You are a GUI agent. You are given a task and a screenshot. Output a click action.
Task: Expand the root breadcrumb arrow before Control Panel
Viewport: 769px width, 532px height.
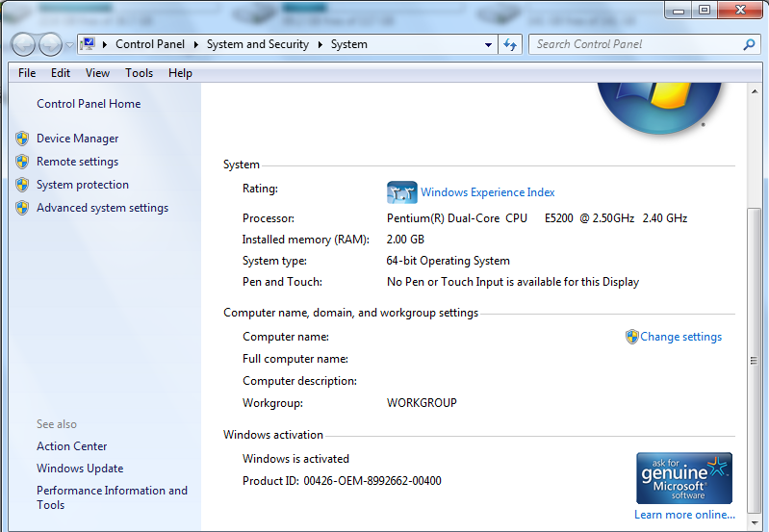click(x=105, y=44)
